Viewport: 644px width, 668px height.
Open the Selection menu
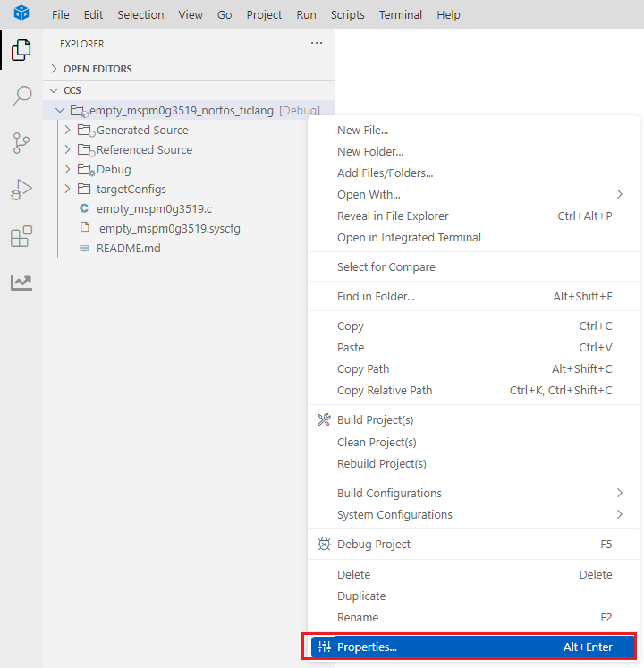pyautogui.click(x=140, y=14)
